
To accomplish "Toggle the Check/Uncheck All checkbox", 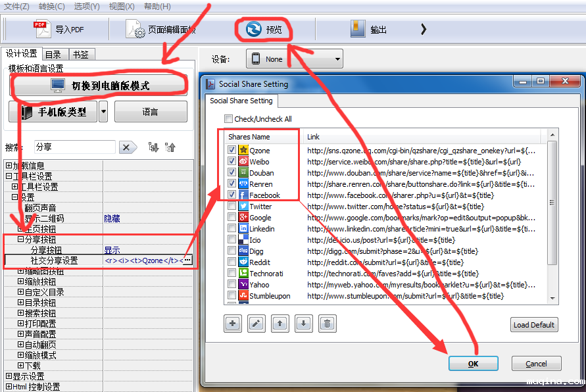I will pyautogui.click(x=229, y=119).
